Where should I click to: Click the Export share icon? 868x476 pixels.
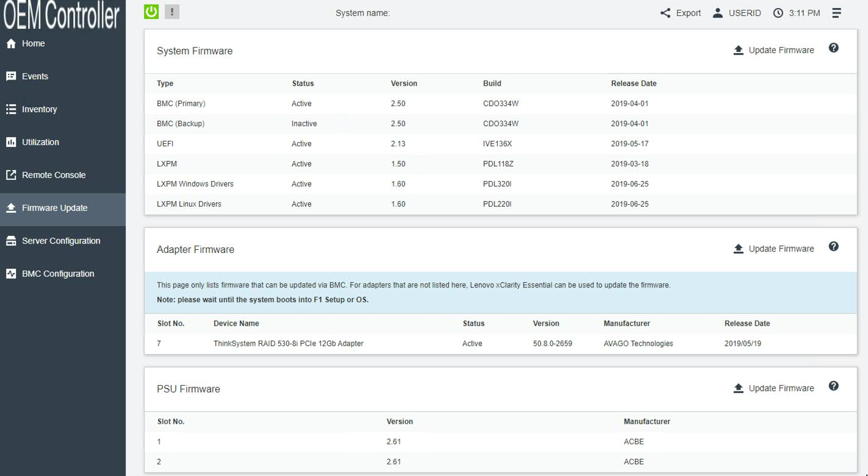665,13
